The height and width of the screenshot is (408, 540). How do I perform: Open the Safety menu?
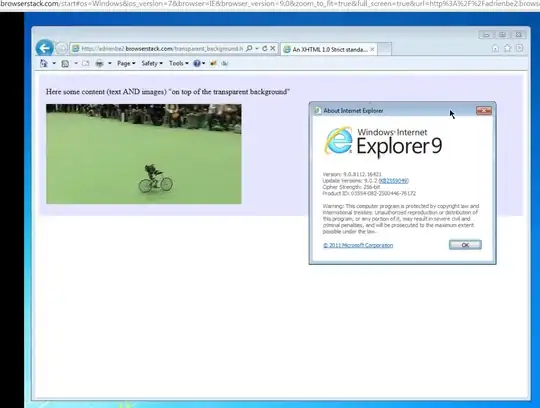152,63
